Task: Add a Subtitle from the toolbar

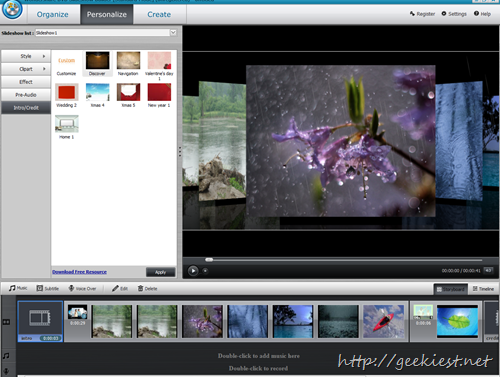Action: point(47,288)
